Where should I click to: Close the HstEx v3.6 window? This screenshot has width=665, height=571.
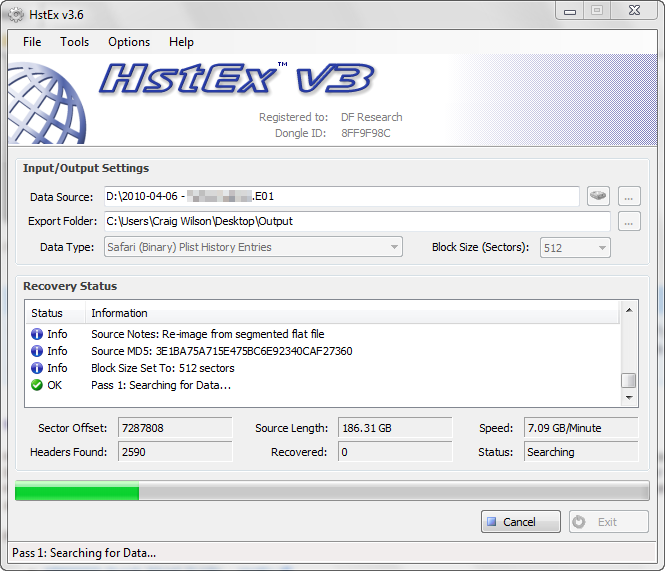click(634, 11)
